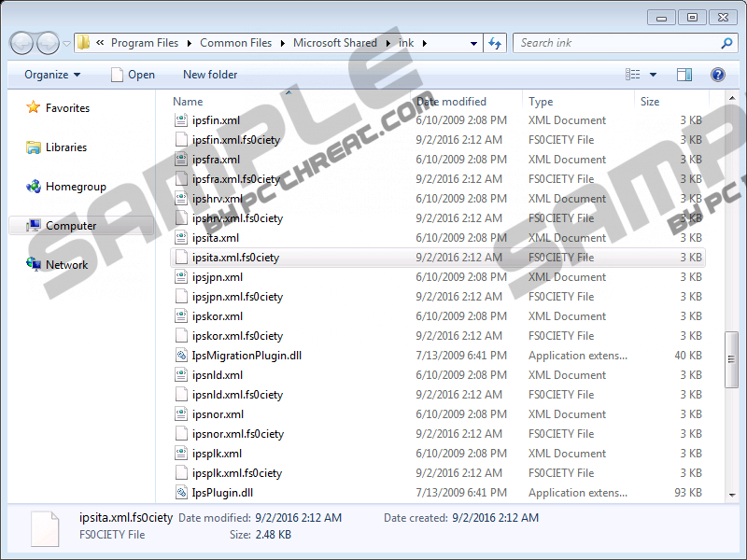Toggle the preview pane icon
Viewport: 747px width, 560px height.
684,75
